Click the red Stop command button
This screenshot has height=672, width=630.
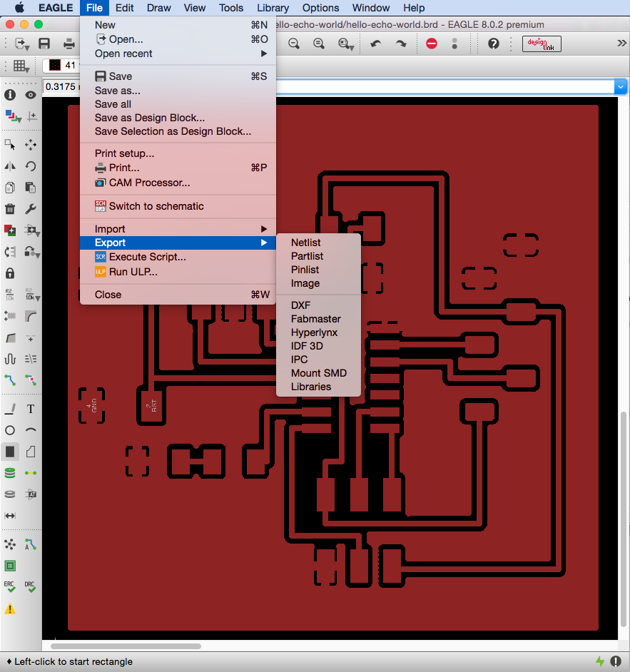(432, 44)
